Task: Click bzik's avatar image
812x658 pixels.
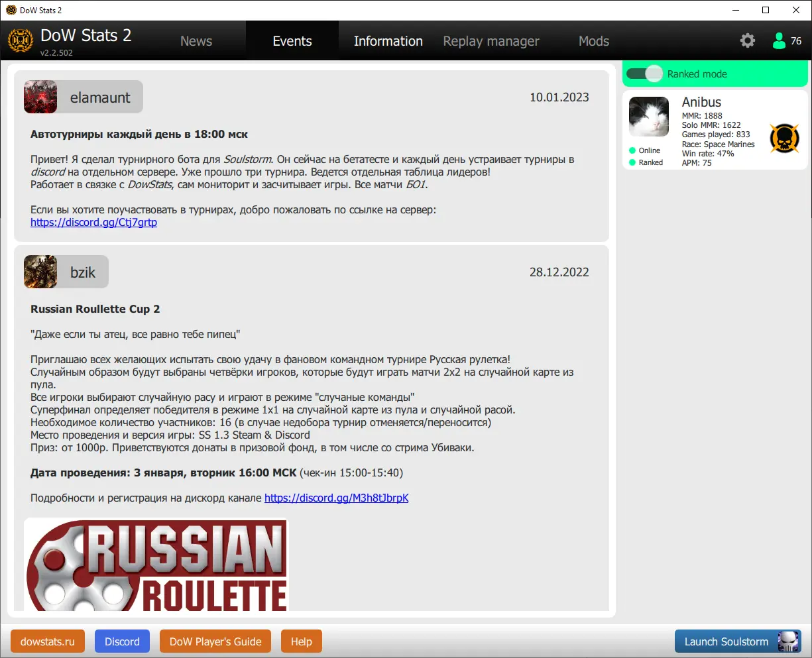Action: pyautogui.click(x=40, y=272)
